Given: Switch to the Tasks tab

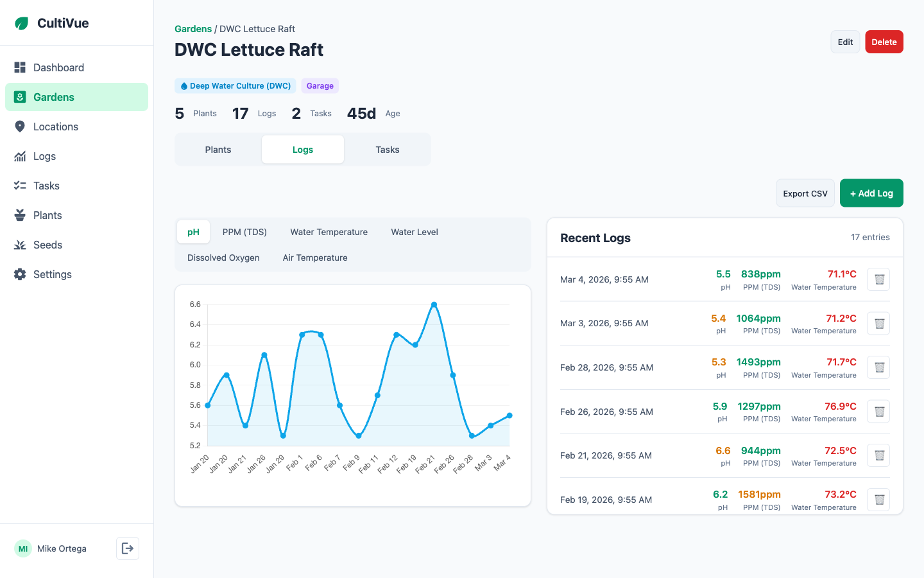Looking at the screenshot, I should (387, 150).
